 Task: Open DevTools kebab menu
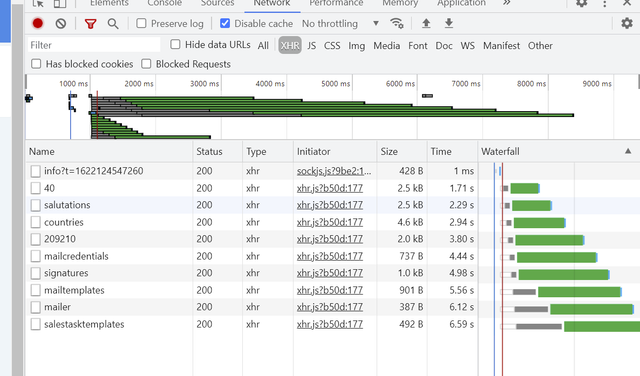pos(604,3)
